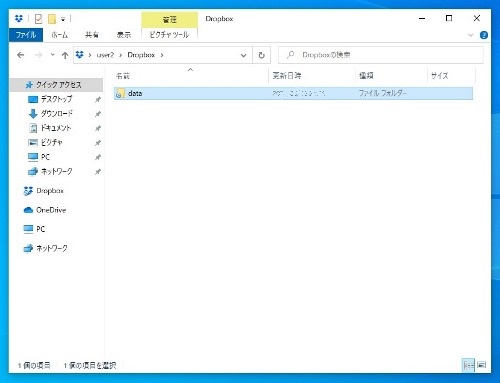Open the Customize Quick Access Toolbar dropdown
The width and height of the screenshot is (500, 383).
(63, 19)
